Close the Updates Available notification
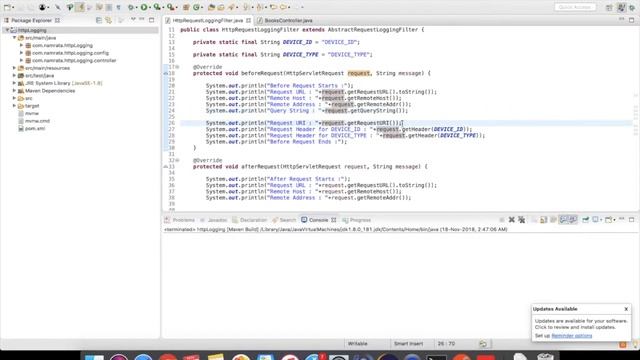The height and width of the screenshot is (360, 640). pos(626,309)
